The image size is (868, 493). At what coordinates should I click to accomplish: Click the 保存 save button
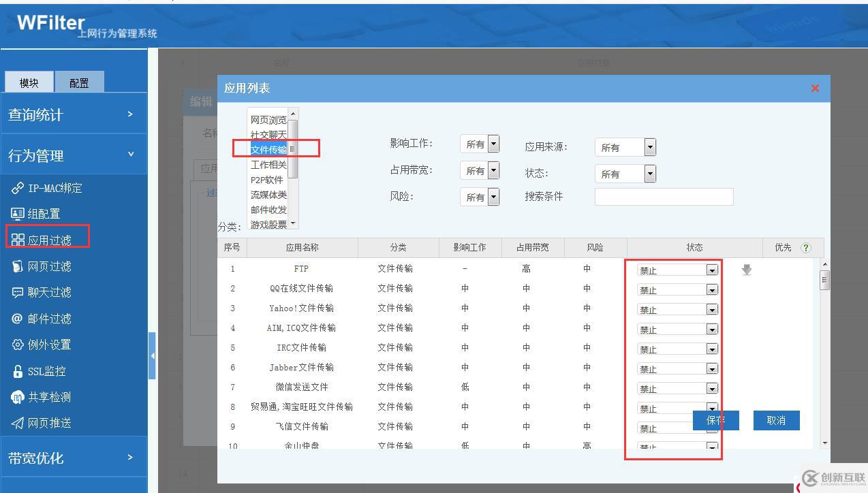click(x=715, y=420)
